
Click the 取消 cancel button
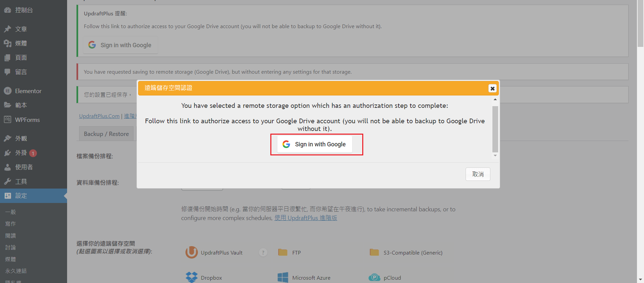[478, 174]
